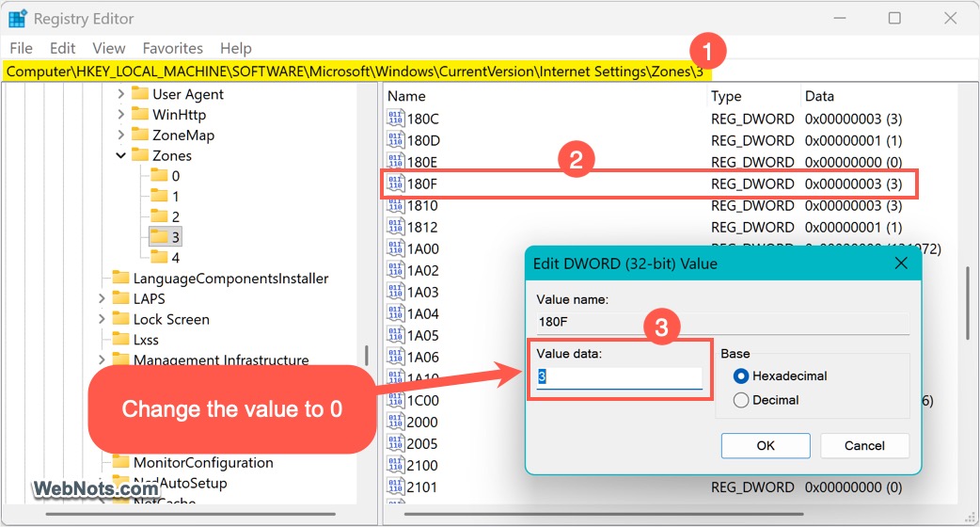The height and width of the screenshot is (527, 980).
Task: Cancel the Edit DWORD dialog
Action: [x=864, y=446]
